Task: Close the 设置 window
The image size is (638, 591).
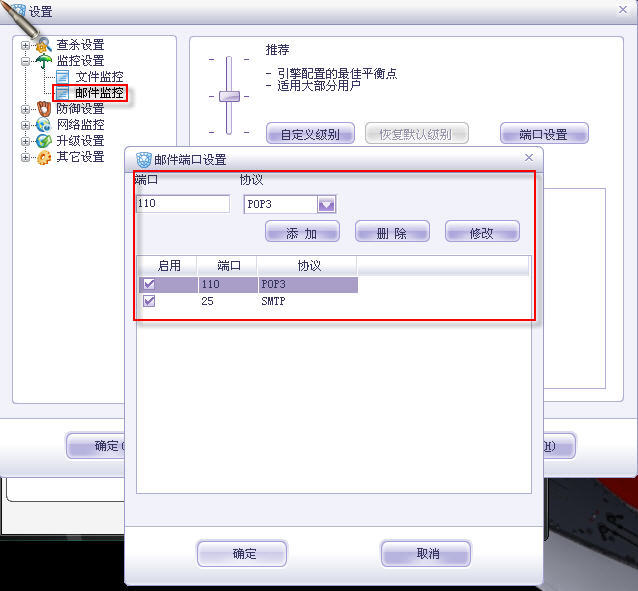Action: tap(623, 9)
